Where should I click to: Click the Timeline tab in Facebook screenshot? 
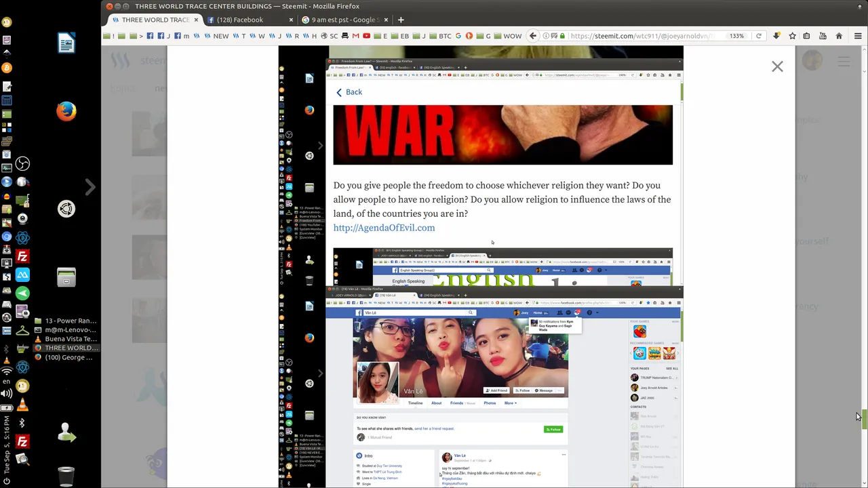click(415, 403)
